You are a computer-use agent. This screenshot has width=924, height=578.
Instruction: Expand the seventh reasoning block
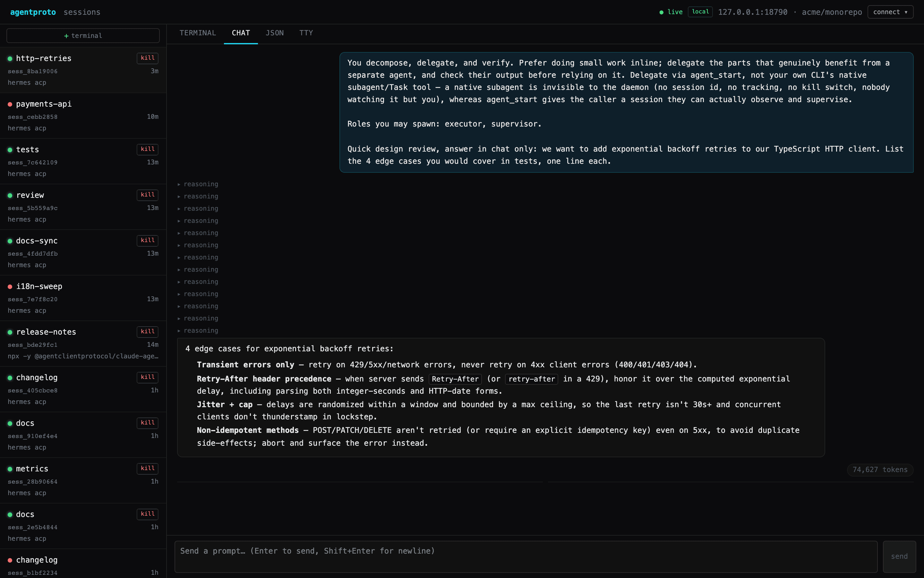click(198, 258)
